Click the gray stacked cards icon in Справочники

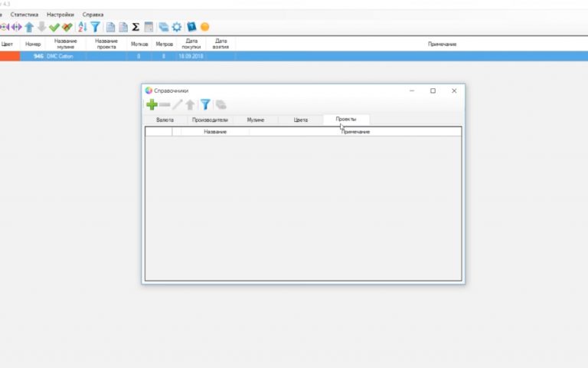click(x=220, y=104)
